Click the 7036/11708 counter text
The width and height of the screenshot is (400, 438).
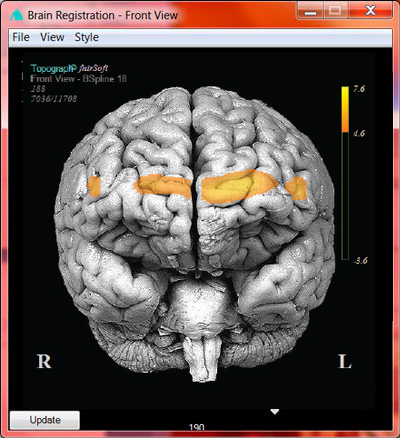(x=54, y=99)
